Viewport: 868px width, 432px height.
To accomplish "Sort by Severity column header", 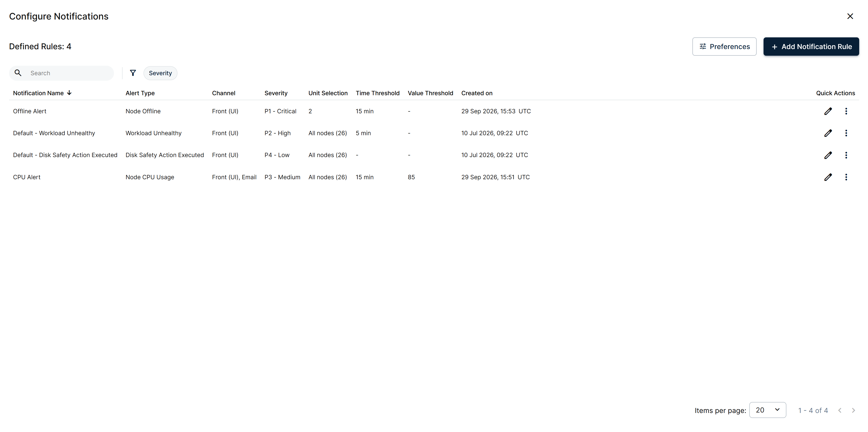I will pyautogui.click(x=276, y=93).
